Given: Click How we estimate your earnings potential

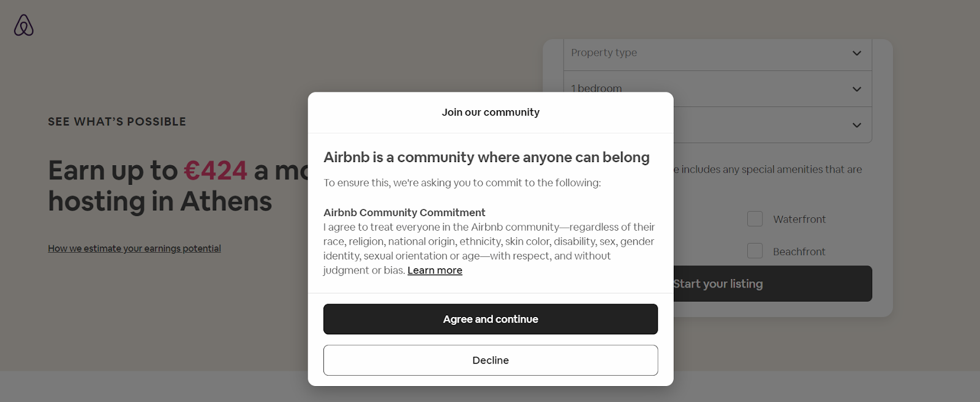Looking at the screenshot, I should (134, 248).
